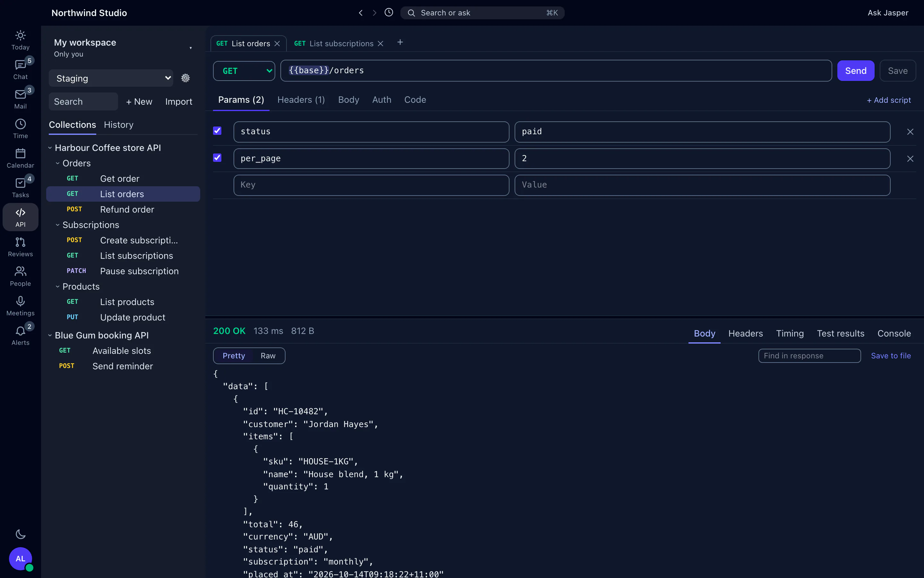Click the Add script link
This screenshot has height=578, width=924.
coord(888,100)
